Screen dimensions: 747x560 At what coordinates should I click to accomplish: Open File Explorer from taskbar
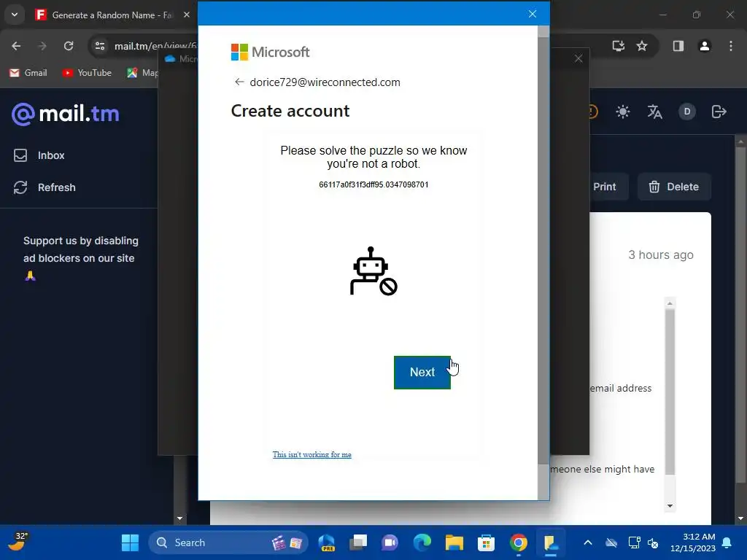[454, 542]
